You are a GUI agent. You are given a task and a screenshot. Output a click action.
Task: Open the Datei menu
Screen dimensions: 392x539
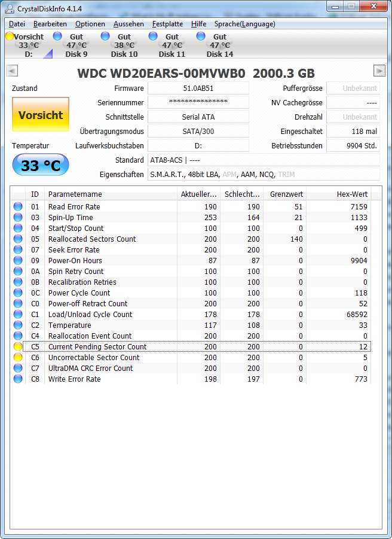(x=17, y=24)
